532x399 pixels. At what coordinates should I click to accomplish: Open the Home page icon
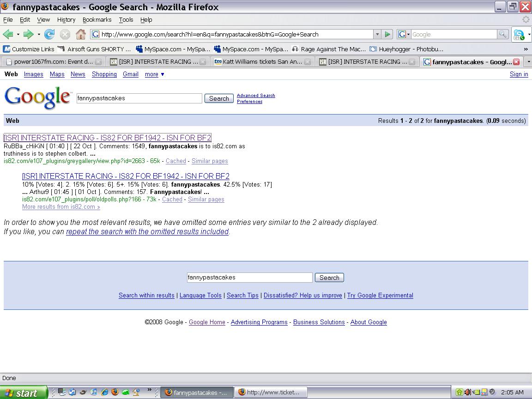(81, 34)
